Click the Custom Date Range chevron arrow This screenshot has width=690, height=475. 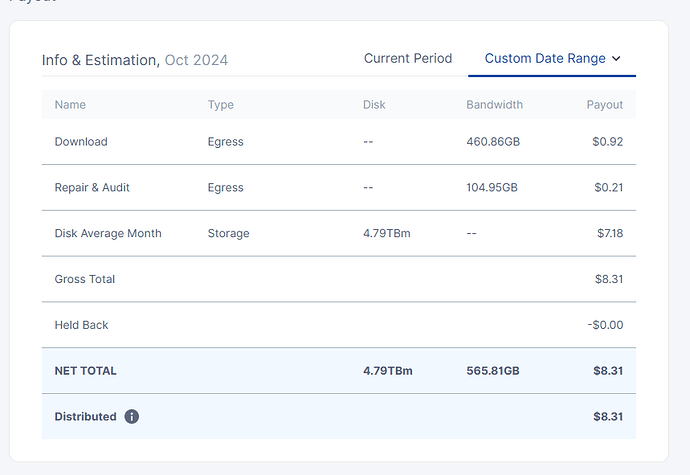pyautogui.click(x=616, y=59)
